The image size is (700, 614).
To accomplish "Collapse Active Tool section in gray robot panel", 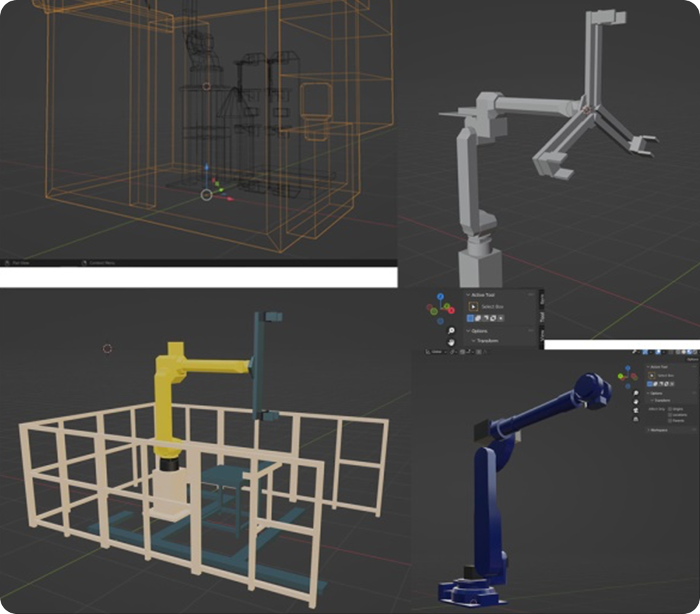I will (468, 295).
